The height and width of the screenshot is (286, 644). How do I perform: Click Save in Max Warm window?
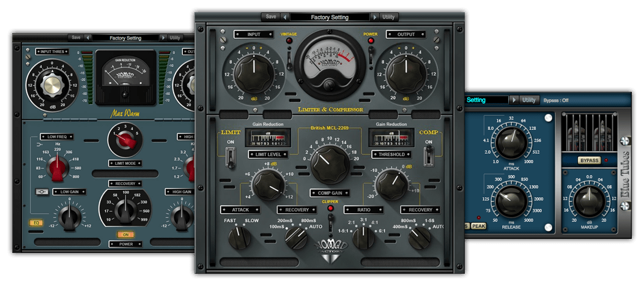(x=76, y=37)
